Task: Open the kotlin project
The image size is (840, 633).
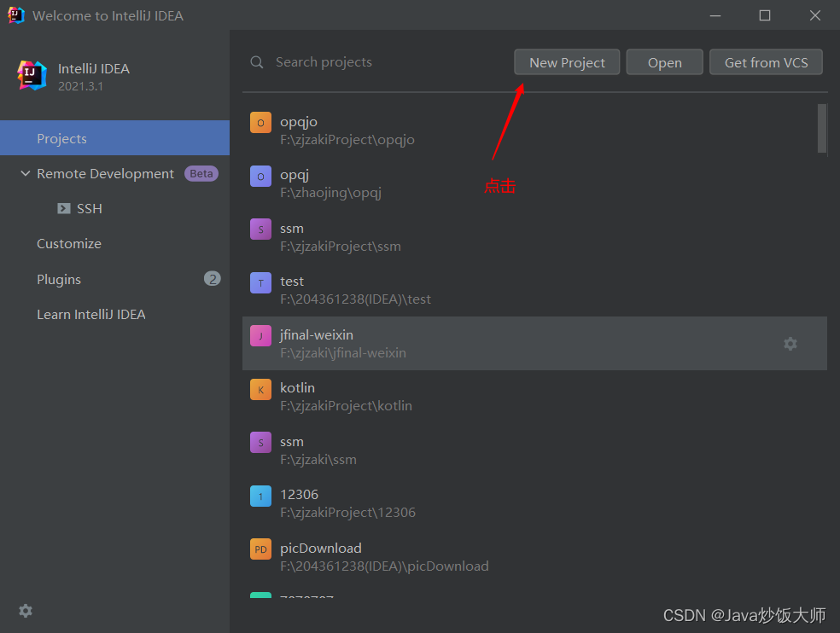Action: click(534, 397)
